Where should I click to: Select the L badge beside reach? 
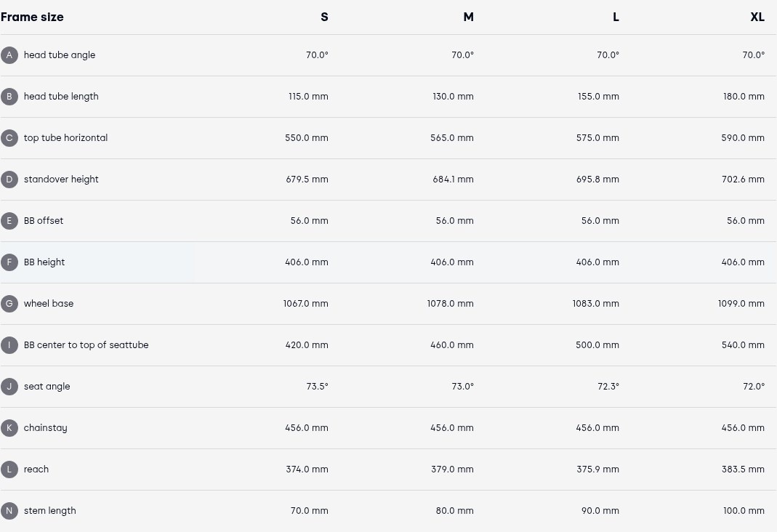point(9,469)
